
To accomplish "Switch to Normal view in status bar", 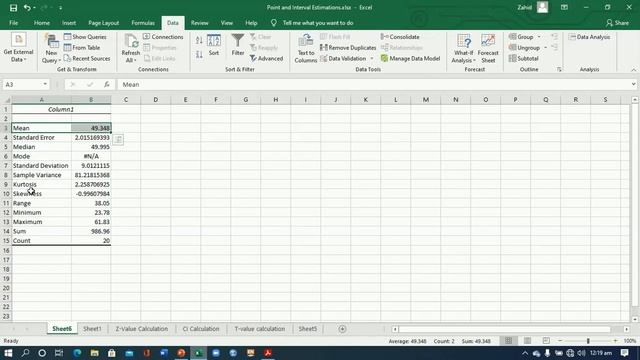I will coord(508,341).
